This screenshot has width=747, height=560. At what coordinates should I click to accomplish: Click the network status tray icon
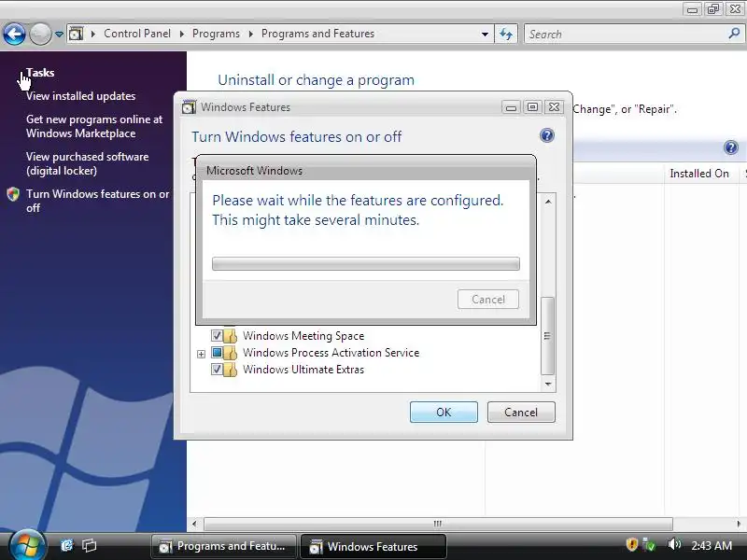click(649, 544)
